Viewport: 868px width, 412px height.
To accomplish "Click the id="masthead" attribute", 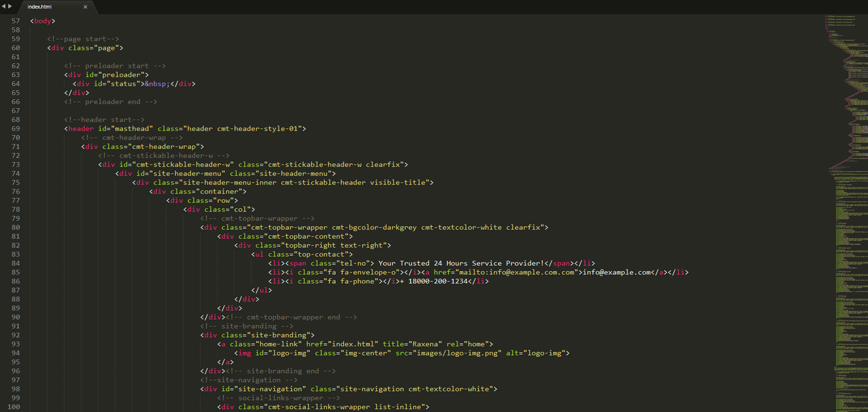I will coord(126,129).
